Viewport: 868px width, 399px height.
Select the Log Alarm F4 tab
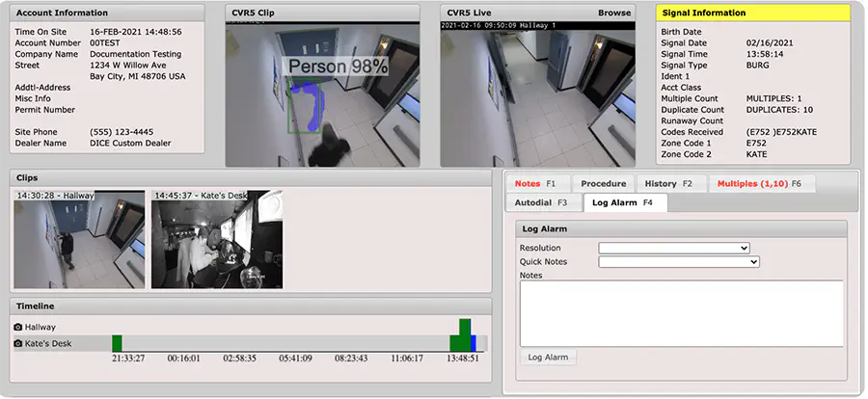626,202
